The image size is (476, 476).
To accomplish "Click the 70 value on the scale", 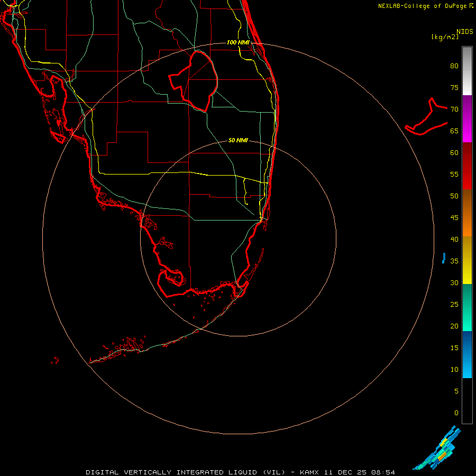I will click(454, 109).
